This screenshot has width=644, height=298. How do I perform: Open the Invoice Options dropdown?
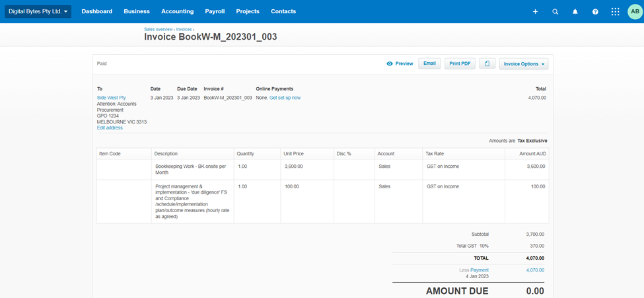(x=524, y=63)
